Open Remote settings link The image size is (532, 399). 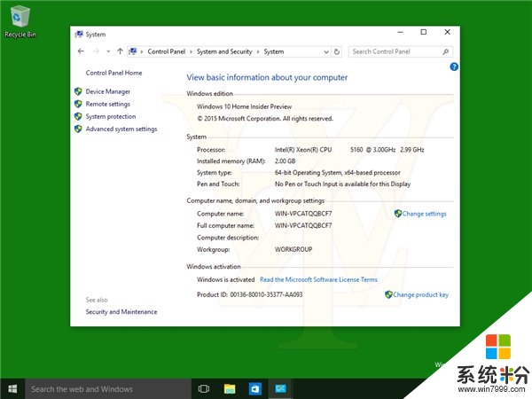(108, 104)
